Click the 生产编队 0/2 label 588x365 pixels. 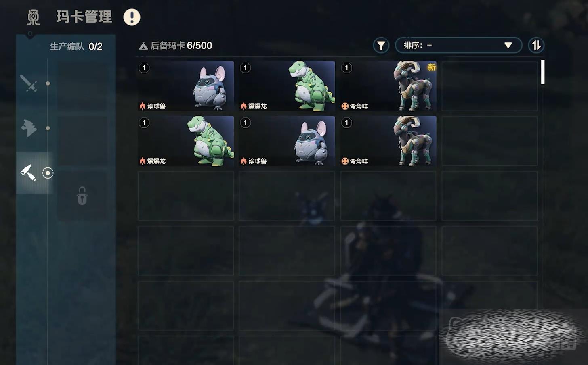(76, 46)
